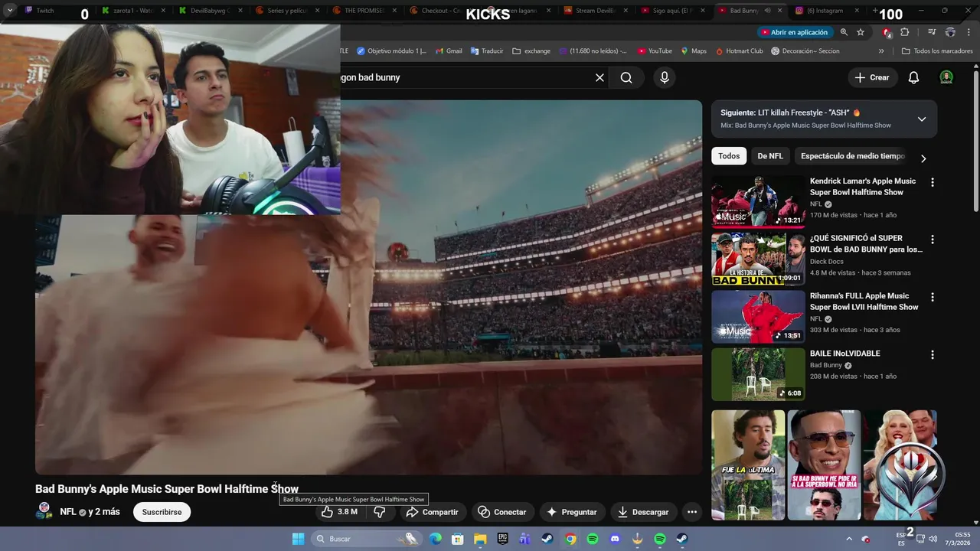Screen dimensions: 980x551
Task: Open the Hotmart Club bookmark
Action: (740, 51)
